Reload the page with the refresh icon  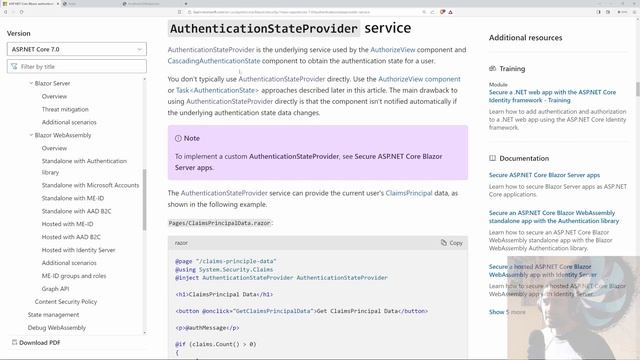click(21, 12)
